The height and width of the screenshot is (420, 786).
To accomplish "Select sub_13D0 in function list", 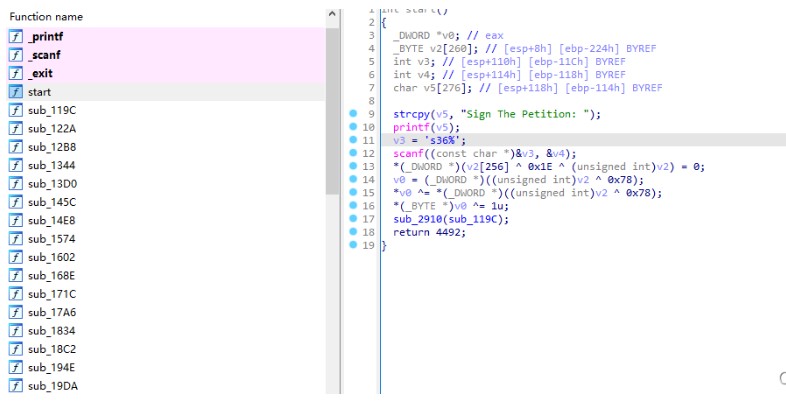I will [x=166, y=183].
